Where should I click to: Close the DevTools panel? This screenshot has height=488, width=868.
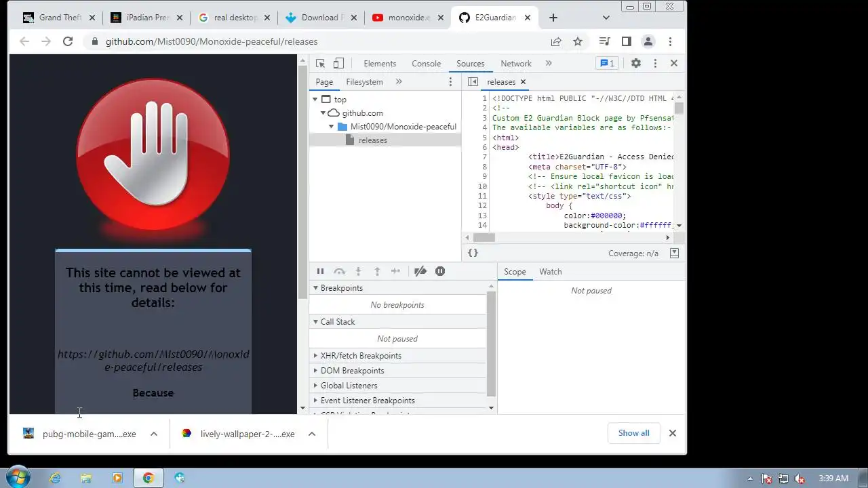[674, 63]
